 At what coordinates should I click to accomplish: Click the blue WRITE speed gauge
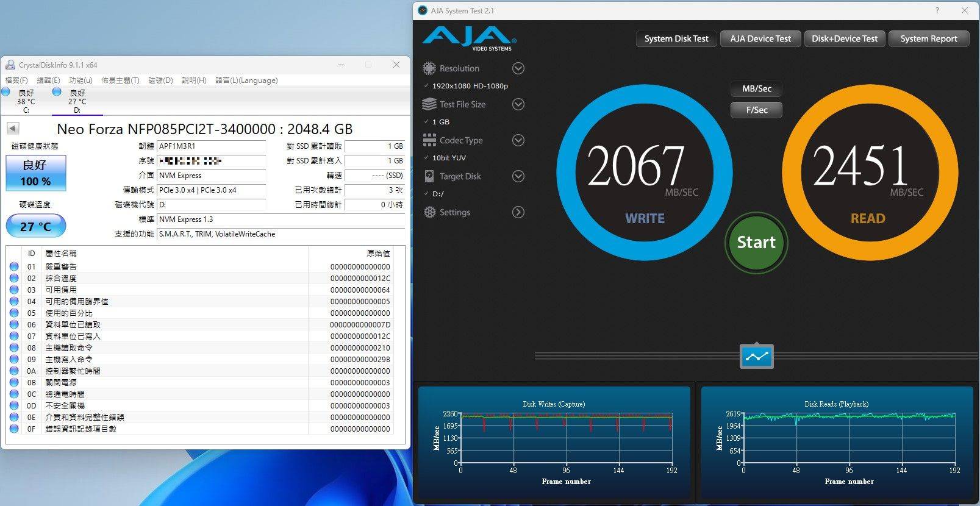644,173
